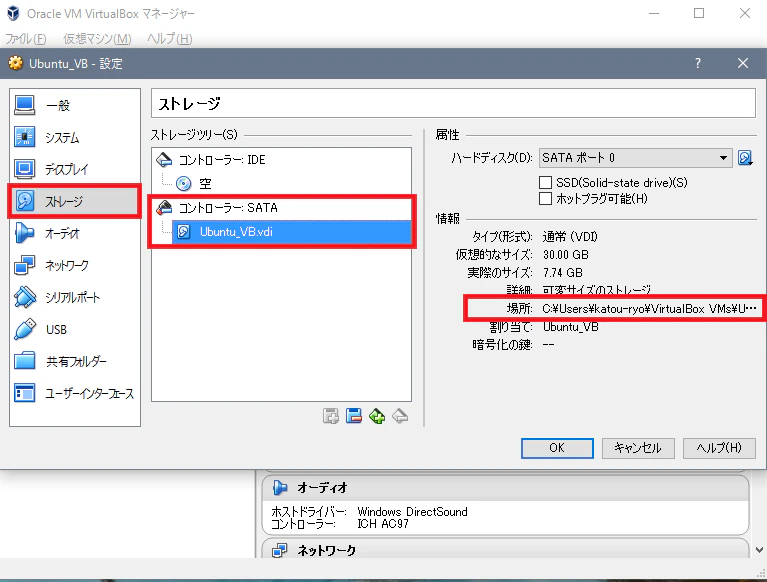Open the オーディオ settings category

[75, 233]
